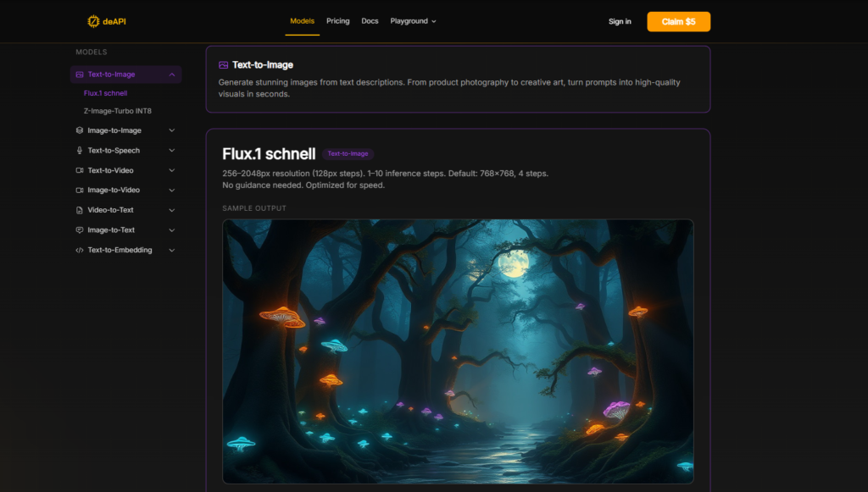Click the Text-to-Embedding code icon
This screenshot has height=492, width=868.
(79, 250)
